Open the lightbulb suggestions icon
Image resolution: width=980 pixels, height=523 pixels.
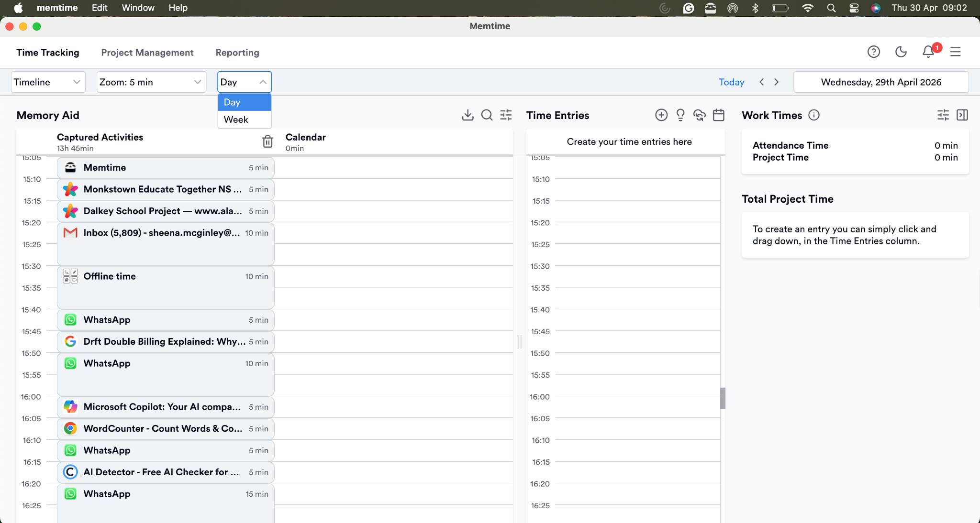pyautogui.click(x=680, y=115)
